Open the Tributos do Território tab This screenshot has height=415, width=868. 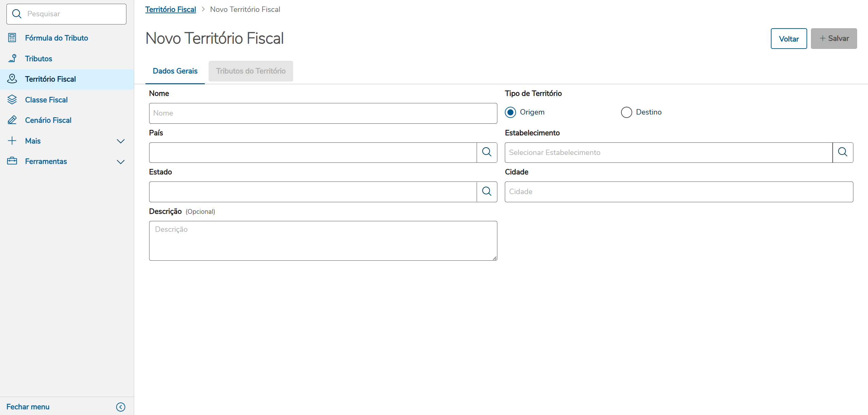click(x=251, y=71)
